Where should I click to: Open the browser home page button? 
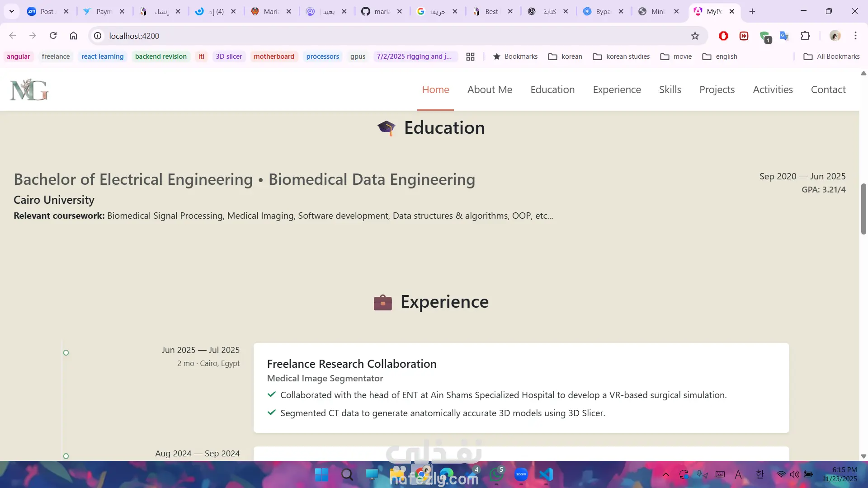[73, 36]
